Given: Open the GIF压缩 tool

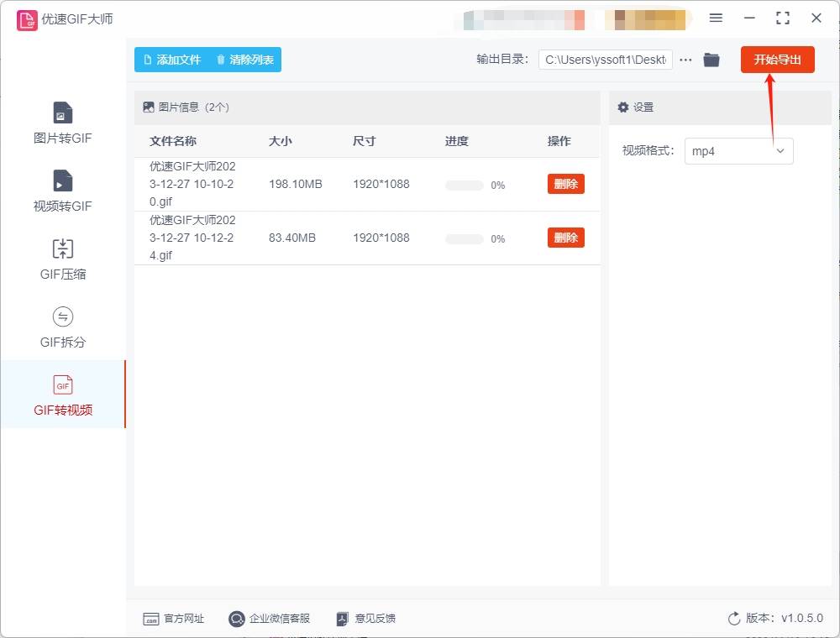Looking at the screenshot, I should click(x=62, y=259).
